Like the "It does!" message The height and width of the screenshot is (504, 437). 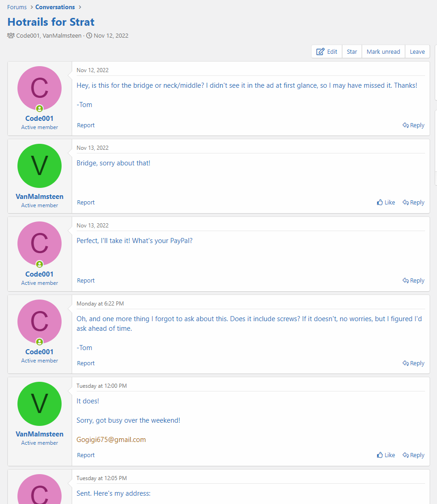click(x=386, y=455)
